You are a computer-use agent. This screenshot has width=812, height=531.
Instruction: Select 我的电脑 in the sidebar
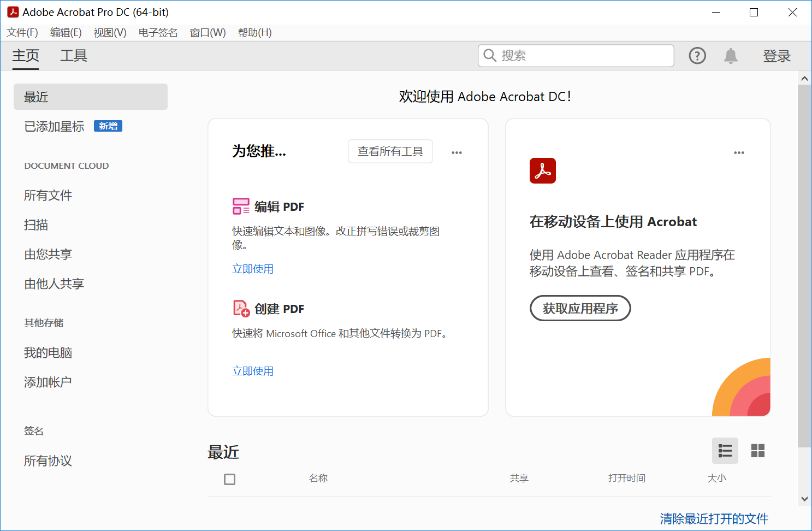(x=48, y=353)
